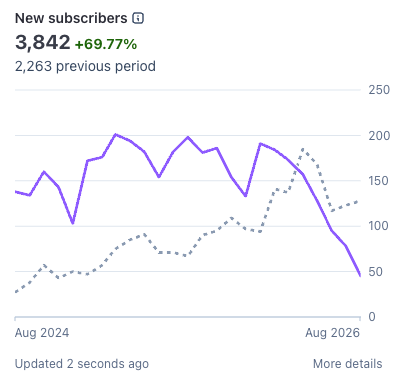This screenshot has height=380, width=401.
Task: Click the New subscribers heading
Action: click(x=71, y=18)
